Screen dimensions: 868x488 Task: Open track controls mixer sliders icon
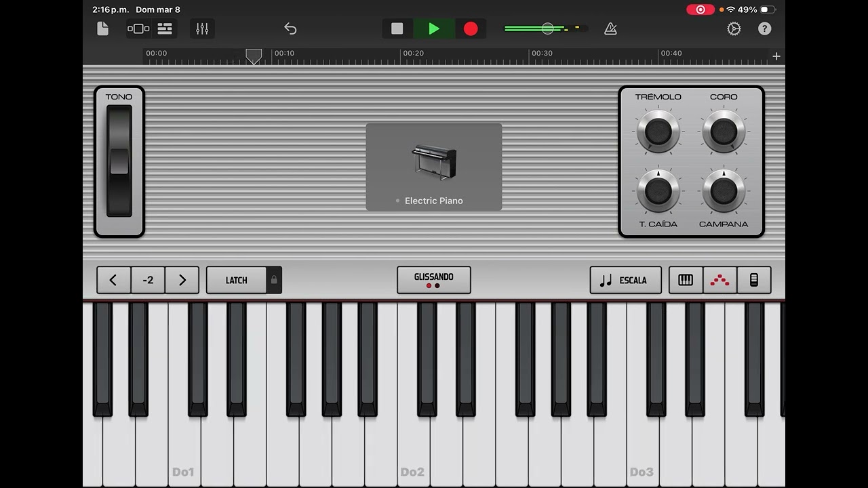coord(202,28)
